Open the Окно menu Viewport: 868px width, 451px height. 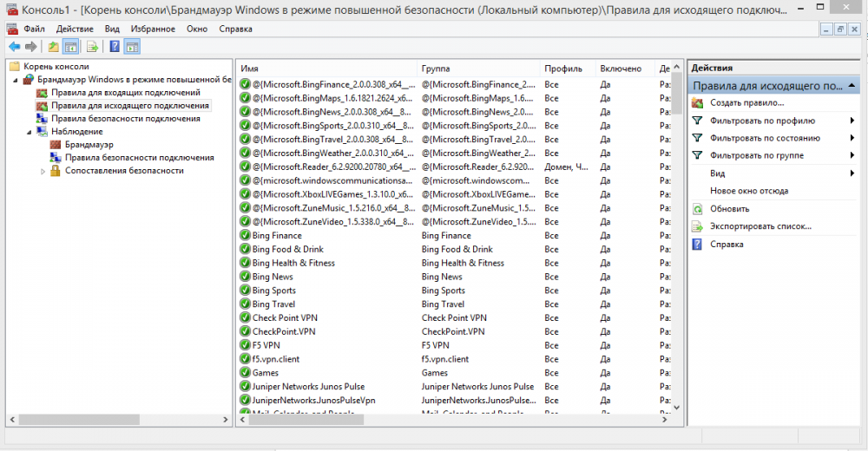tap(196, 29)
